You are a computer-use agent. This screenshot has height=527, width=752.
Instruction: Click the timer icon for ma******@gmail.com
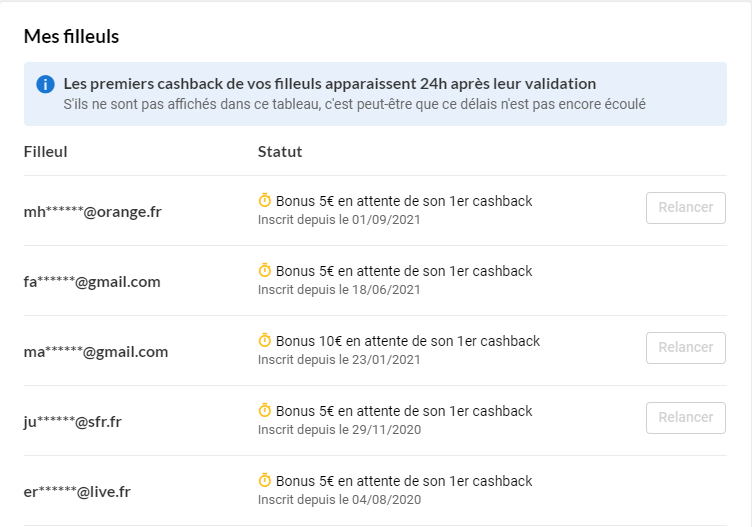[x=265, y=341]
